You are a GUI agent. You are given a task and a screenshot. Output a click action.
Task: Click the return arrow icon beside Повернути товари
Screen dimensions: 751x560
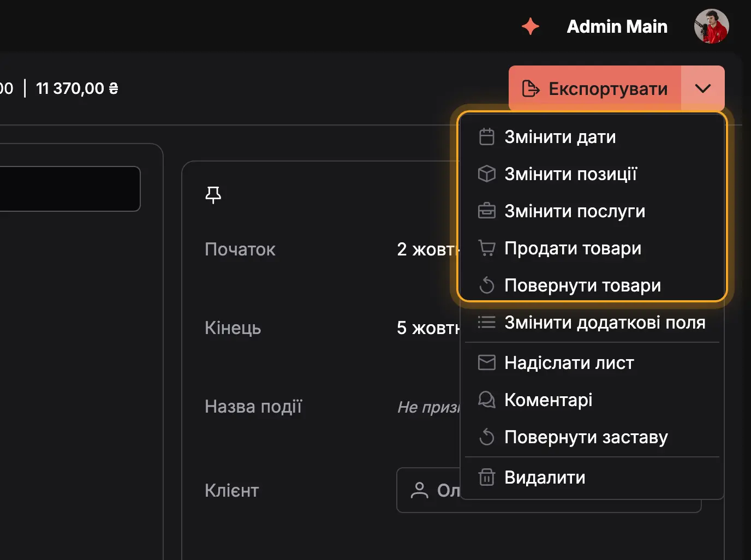[x=486, y=285]
